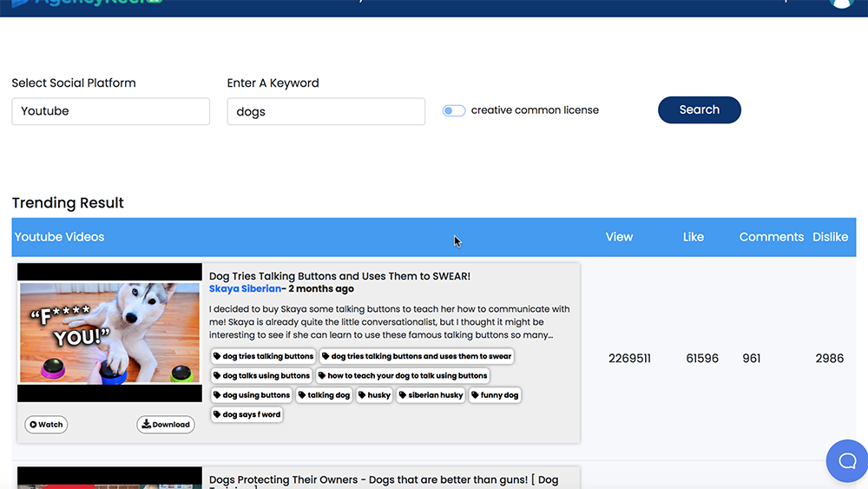Toggle the creative common license switch

(454, 110)
